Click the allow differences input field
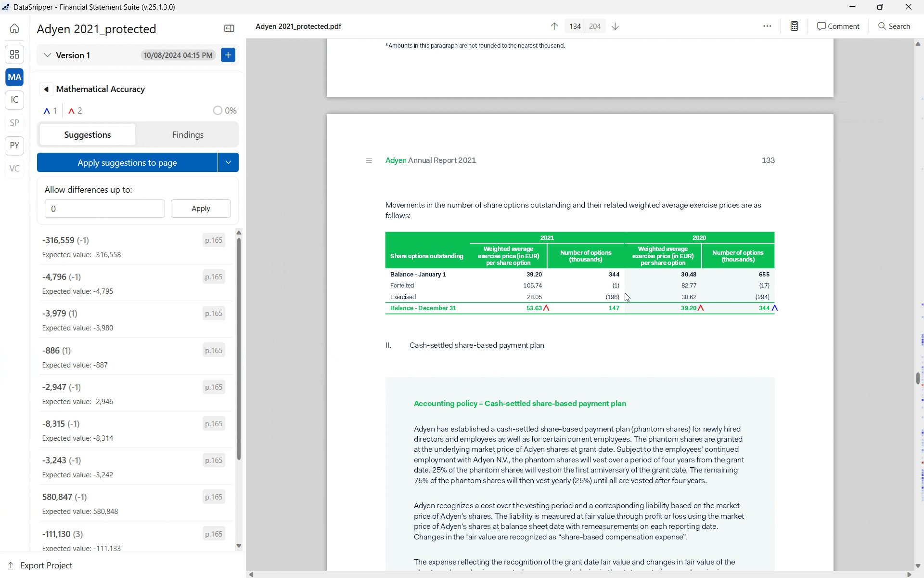This screenshot has height=578, width=924. pyautogui.click(x=104, y=209)
